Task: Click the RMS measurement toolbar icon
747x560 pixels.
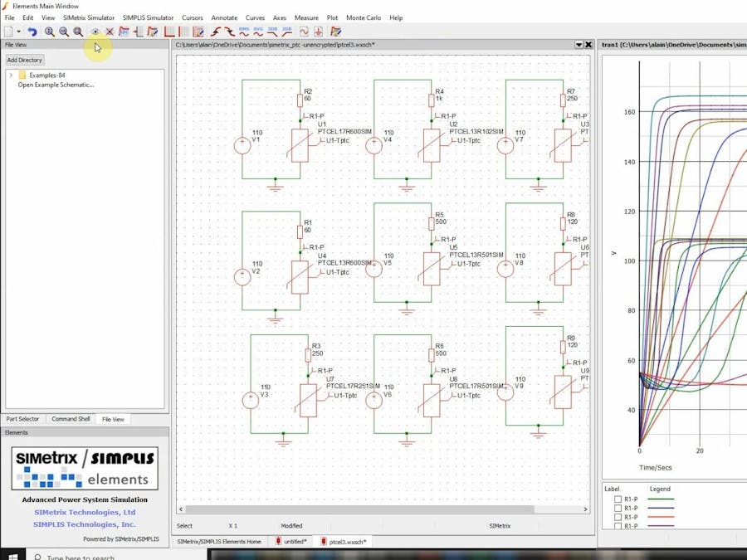Action: 244,32
